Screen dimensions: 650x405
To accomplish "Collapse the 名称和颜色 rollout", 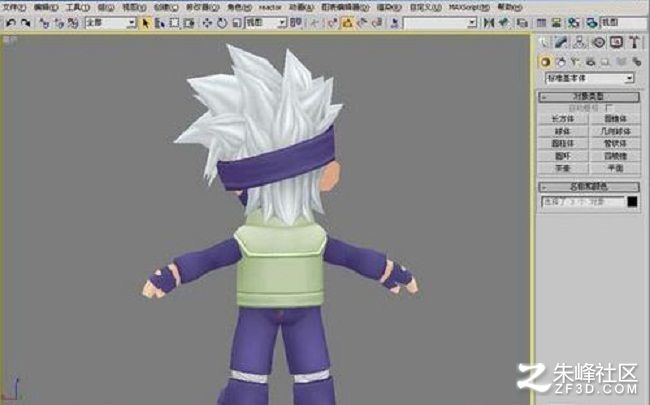I will coord(589,187).
